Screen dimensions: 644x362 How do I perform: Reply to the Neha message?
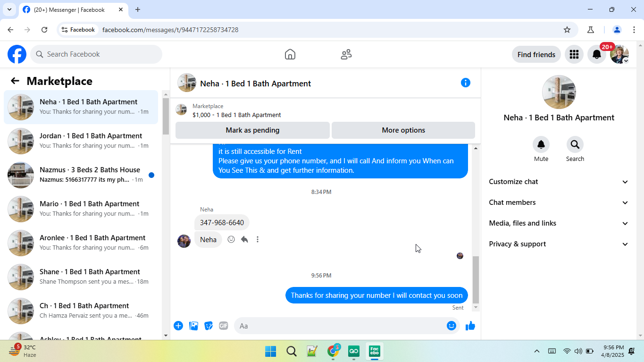[x=244, y=239]
